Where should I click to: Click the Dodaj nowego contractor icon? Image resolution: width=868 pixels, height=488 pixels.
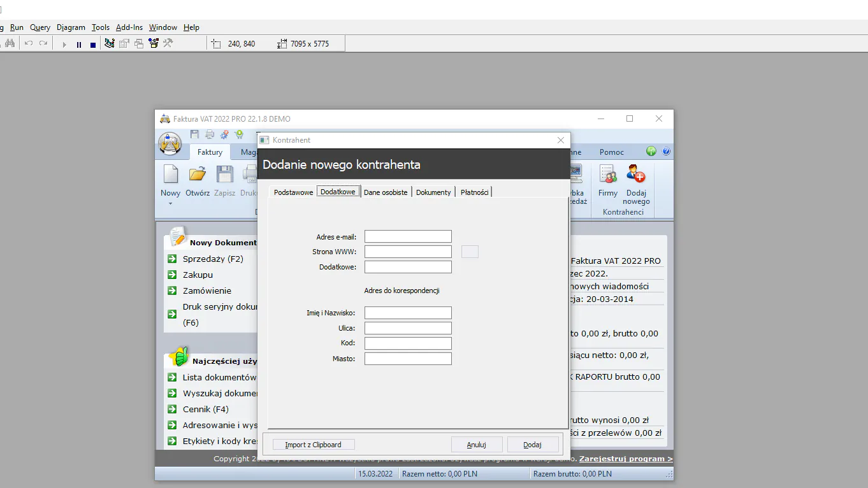coord(635,175)
